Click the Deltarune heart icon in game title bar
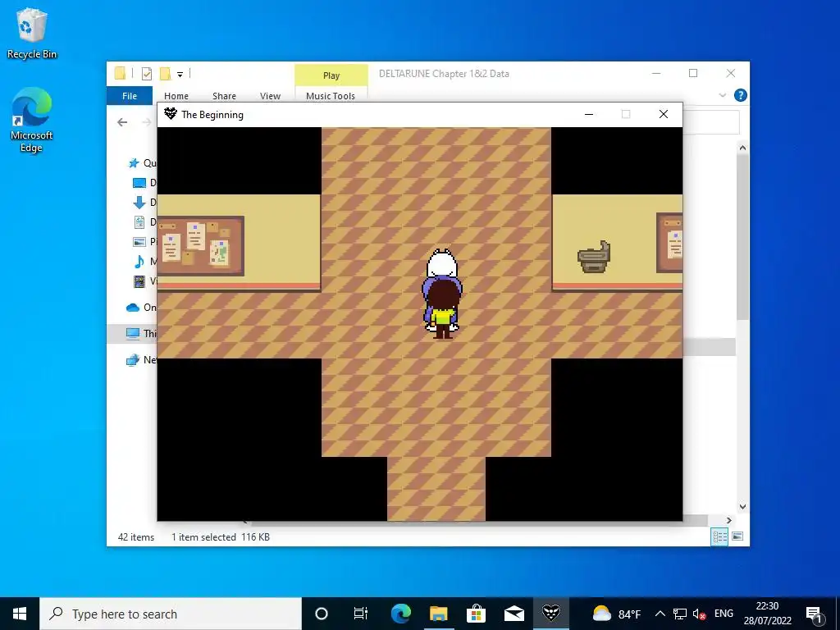The image size is (840, 630). (x=171, y=113)
